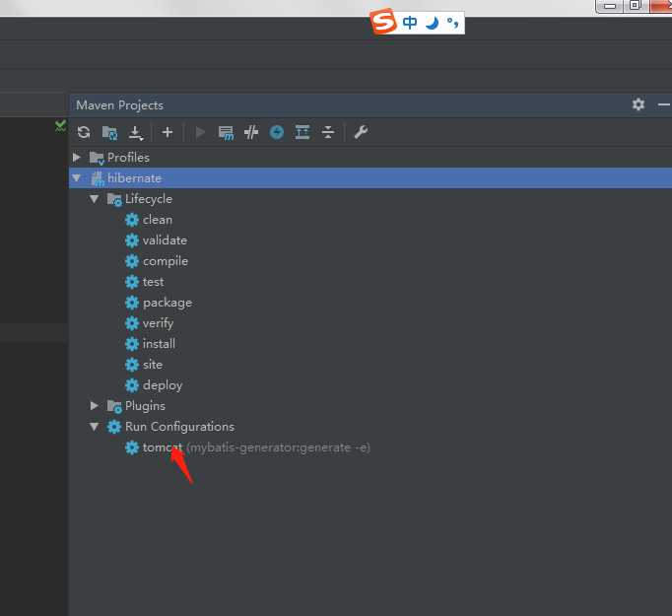The height and width of the screenshot is (616, 672).
Task: Toggle Sogou moon half-width icon
Action: coord(432,23)
